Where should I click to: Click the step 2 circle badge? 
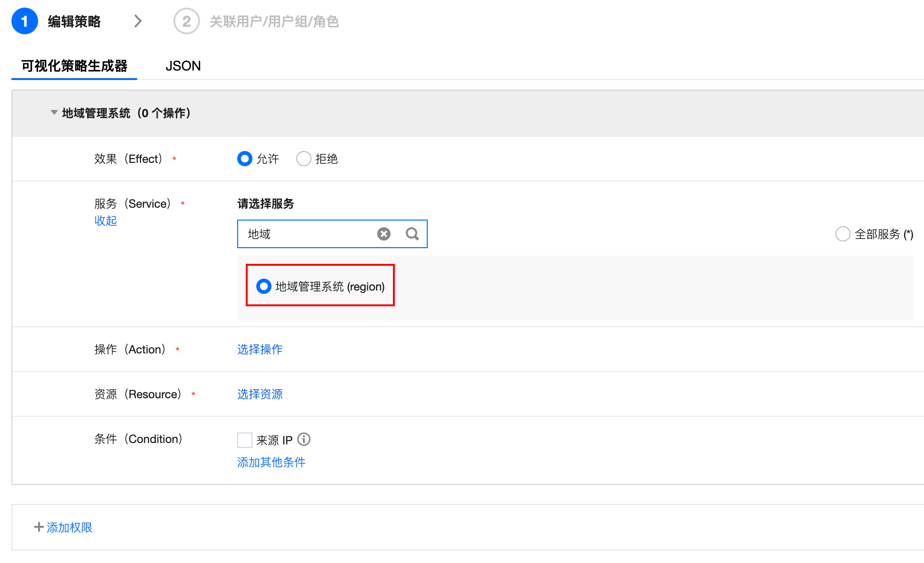186,21
